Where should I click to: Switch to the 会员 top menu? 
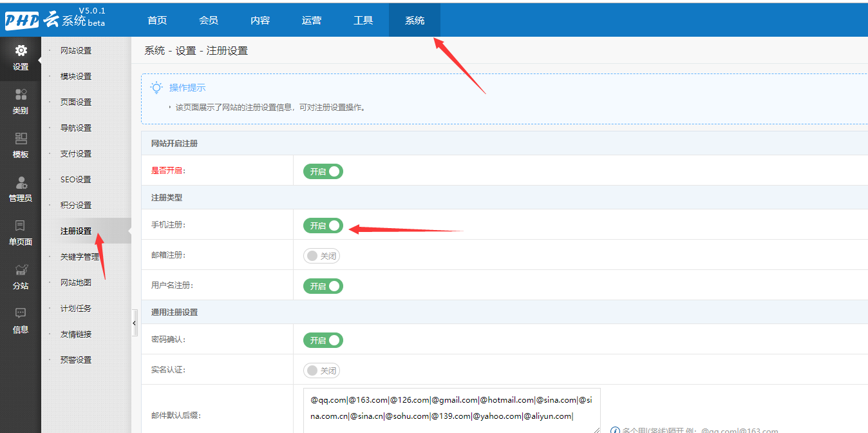[x=209, y=21]
